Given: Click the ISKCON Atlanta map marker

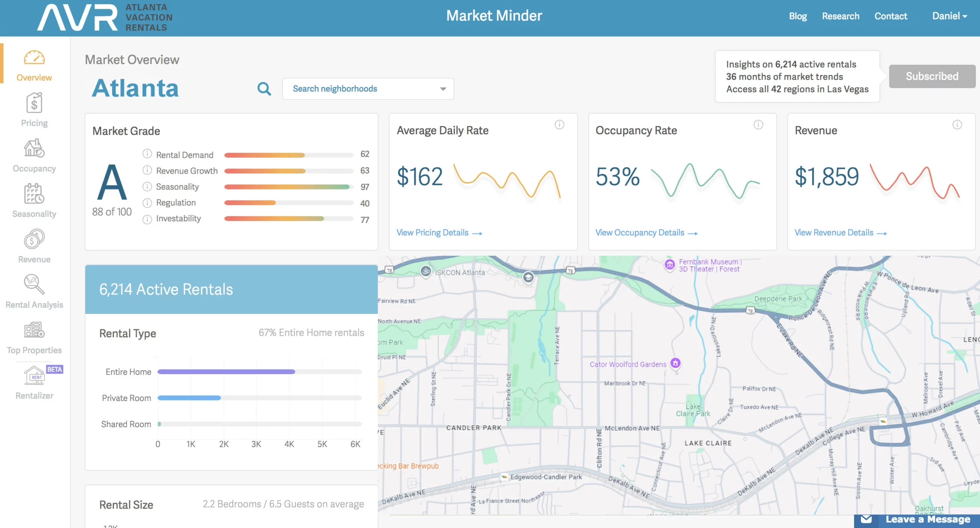Looking at the screenshot, I should click(426, 271).
